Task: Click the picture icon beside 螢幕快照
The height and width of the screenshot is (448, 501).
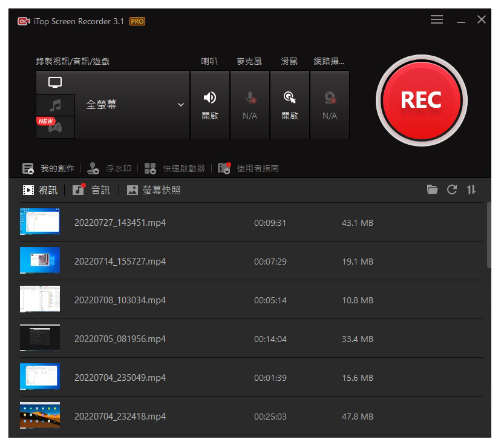Action: [x=133, y=190]
